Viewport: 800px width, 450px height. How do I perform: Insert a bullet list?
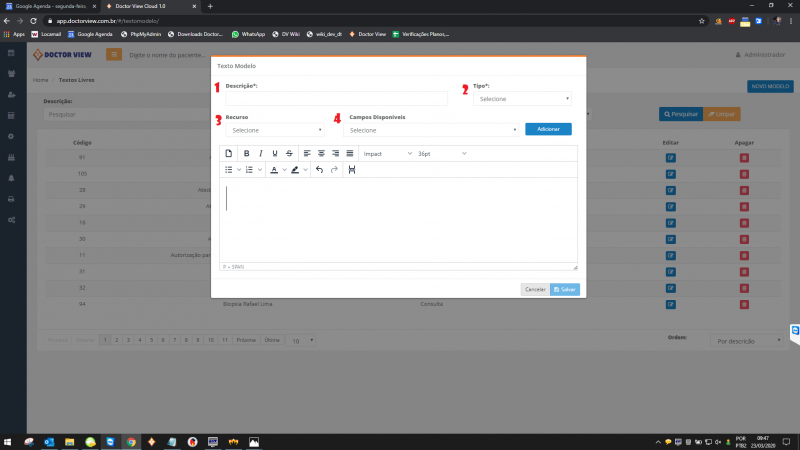[229, 170]
